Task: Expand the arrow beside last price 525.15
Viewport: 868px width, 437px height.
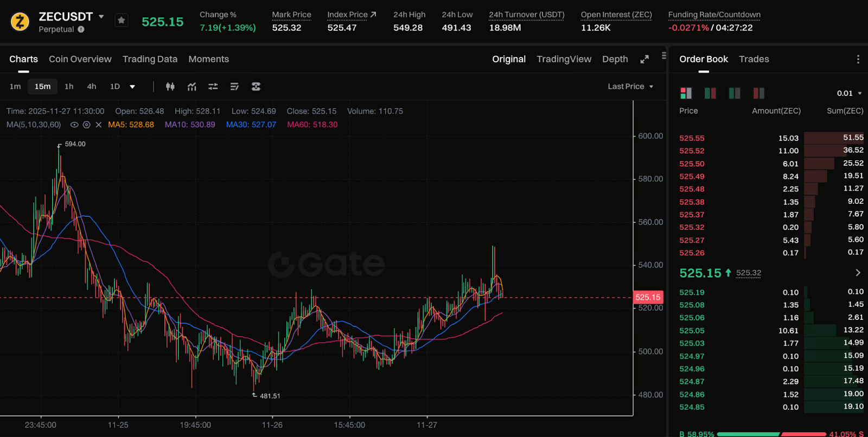Action: 858,273
